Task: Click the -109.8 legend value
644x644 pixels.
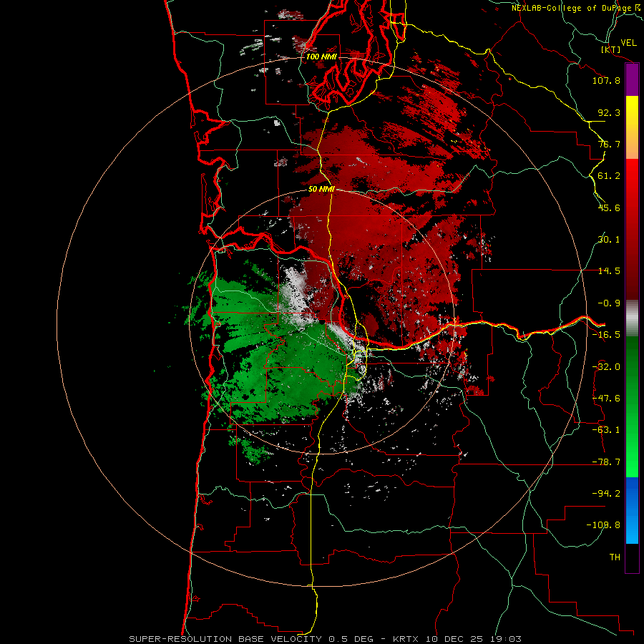Action: [x=603, y=525]
